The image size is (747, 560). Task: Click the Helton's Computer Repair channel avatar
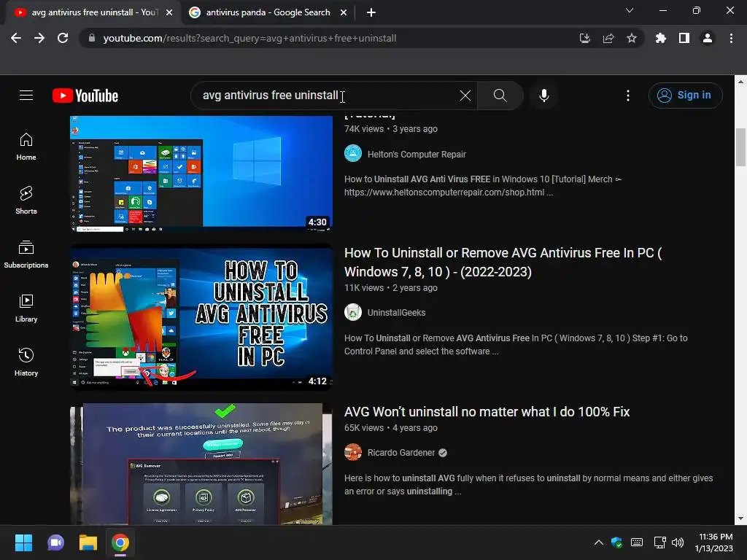(353, 154)
